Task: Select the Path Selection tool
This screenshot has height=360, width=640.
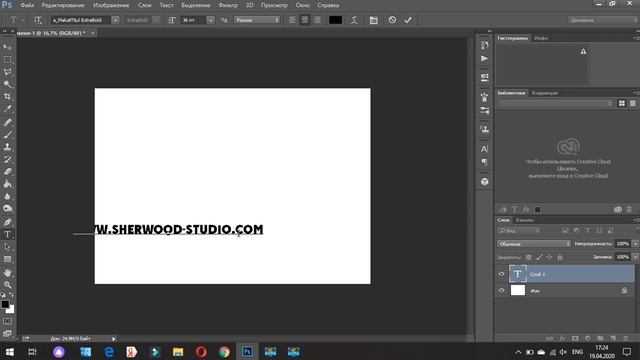Action: pyautogui.click(x=7, y=247)
